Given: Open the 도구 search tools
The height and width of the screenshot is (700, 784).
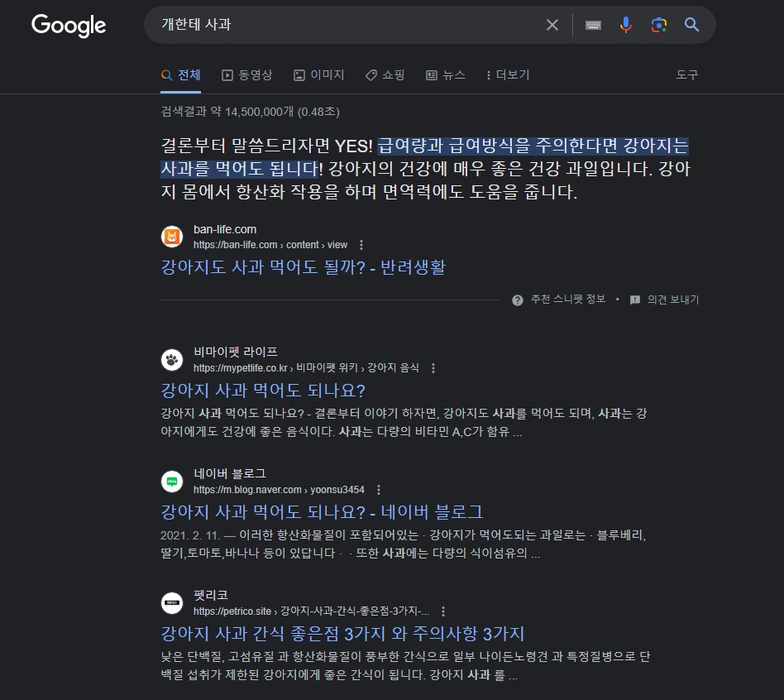Looking at the screenshot, I should tap(687, 75).
